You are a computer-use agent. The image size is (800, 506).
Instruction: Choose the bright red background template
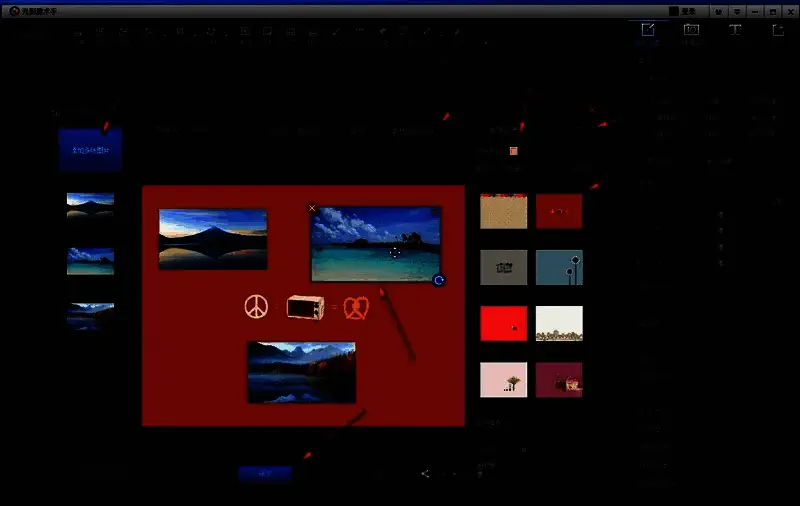(x=503, y=324)
